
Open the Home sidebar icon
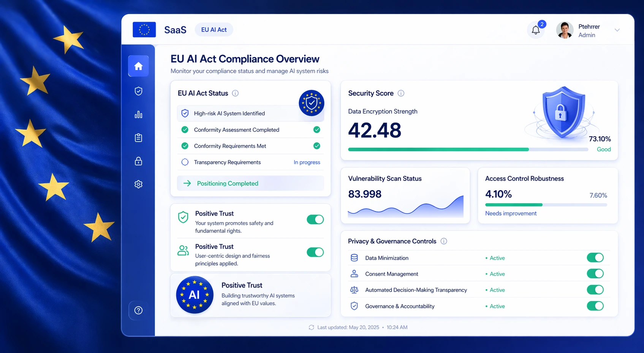(138, 66)
